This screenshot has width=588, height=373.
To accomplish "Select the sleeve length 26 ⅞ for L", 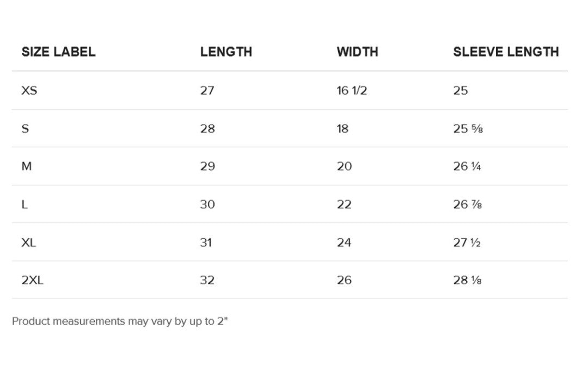I will pyautogui.click(x=467, y=204).
